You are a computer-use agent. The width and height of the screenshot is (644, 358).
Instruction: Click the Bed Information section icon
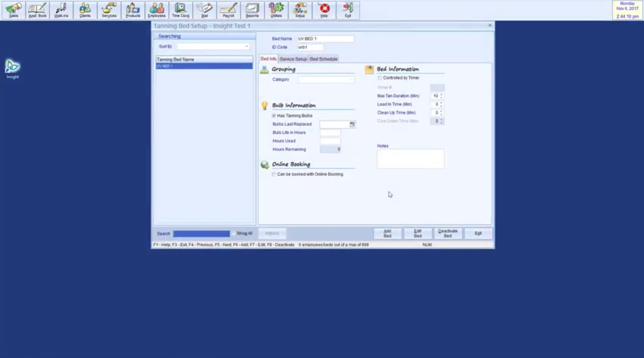click(369, 70)
